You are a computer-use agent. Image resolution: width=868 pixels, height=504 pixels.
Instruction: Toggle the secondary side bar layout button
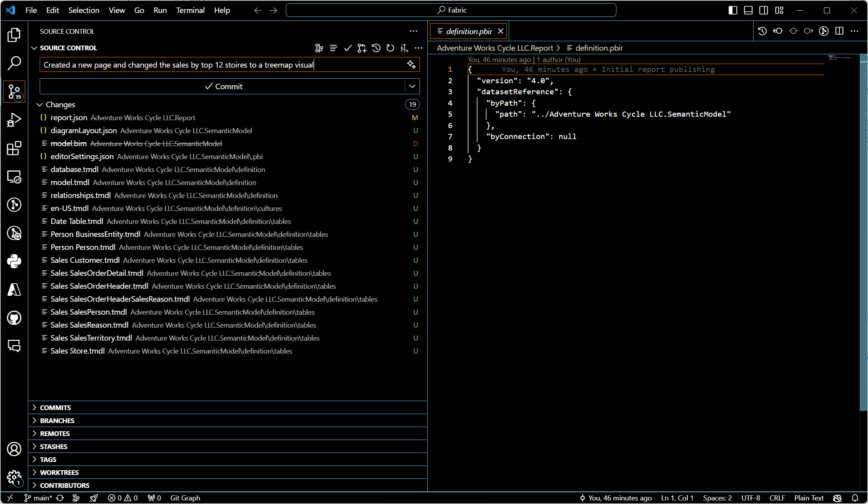[x=763, y=10]
